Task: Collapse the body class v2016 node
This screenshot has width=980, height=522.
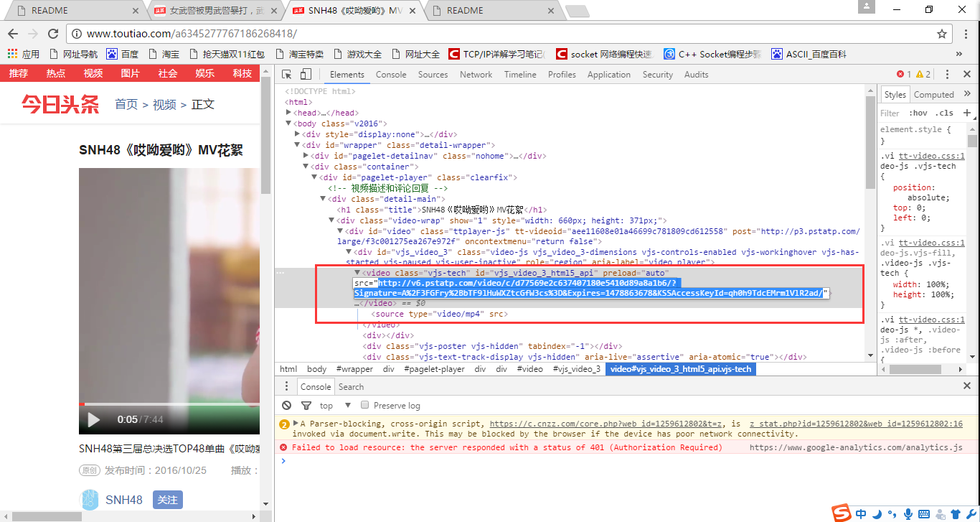Action: tap(288, 123)
